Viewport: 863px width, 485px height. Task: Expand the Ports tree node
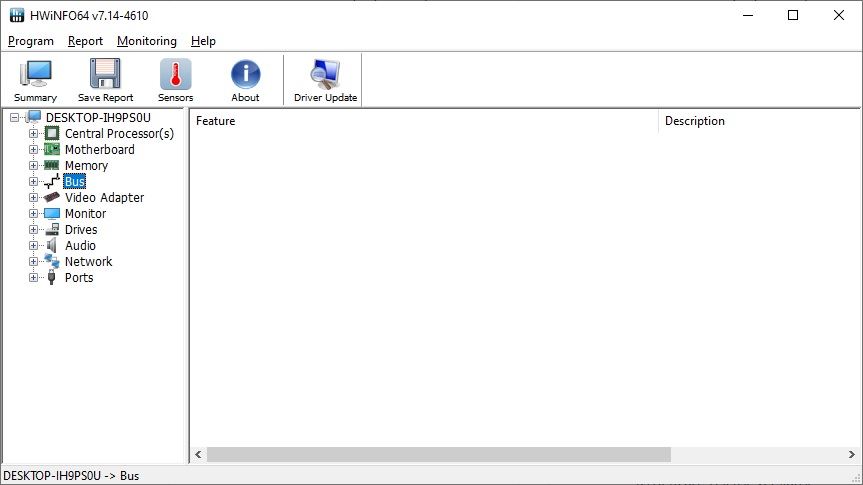pos(33,278)
